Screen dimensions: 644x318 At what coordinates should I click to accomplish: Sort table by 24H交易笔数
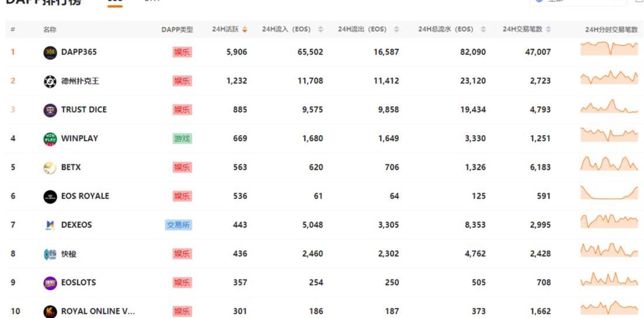pyautogui.click(x=548, y=30)
